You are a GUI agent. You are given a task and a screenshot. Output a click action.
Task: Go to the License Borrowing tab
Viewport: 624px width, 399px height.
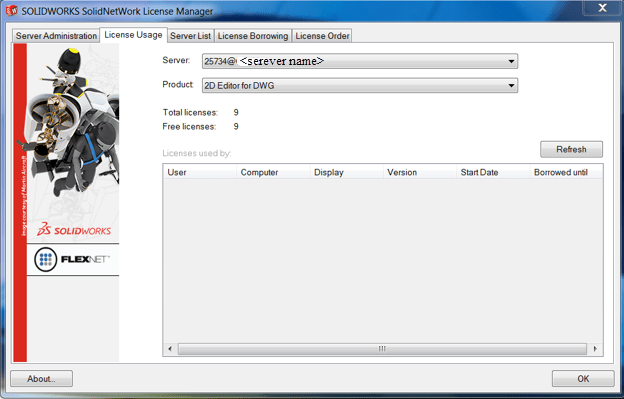pos(253,36)
